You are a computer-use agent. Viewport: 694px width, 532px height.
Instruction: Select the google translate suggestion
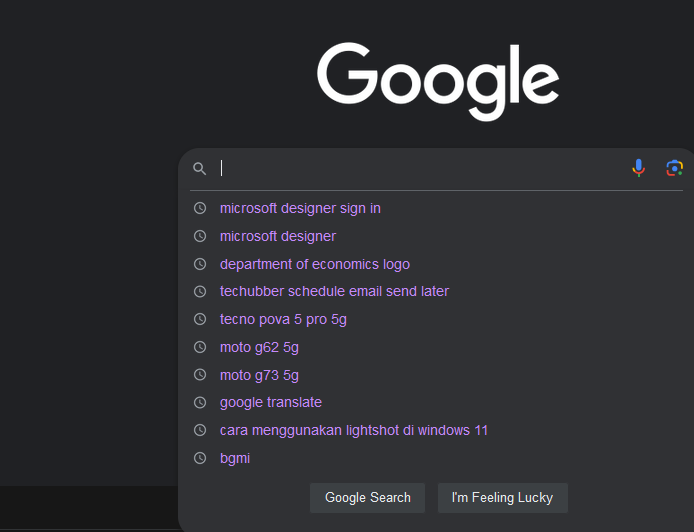270,402
